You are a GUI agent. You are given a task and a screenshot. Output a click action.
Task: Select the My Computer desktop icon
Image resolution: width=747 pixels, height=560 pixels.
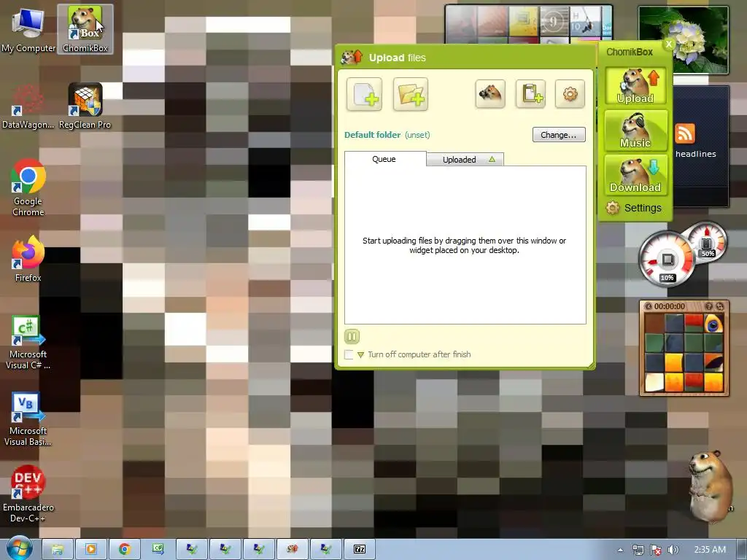[x=28, y=29]
